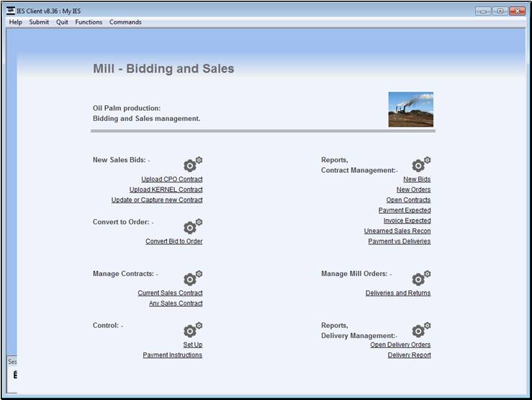532x400 pixels.
Task: Click the gears icon beside Manage Mill Orders
Action: pyautogui.click(x=421, y=277)
